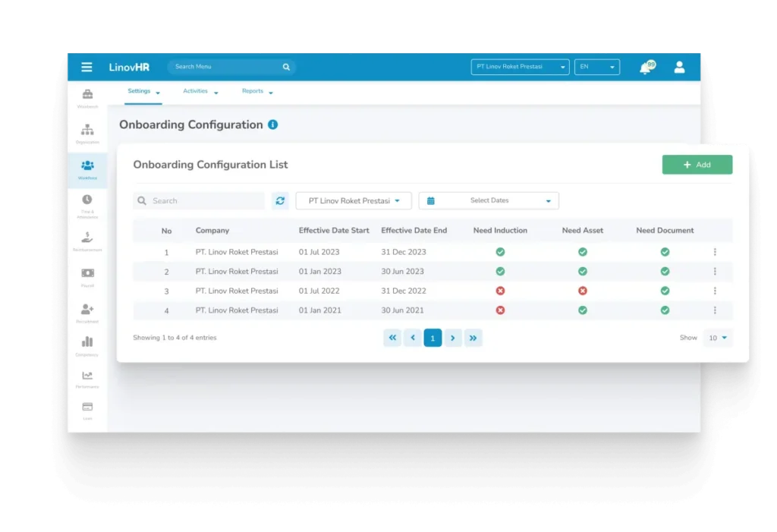Open the three-dot menu for row 1

click(715, 252)
